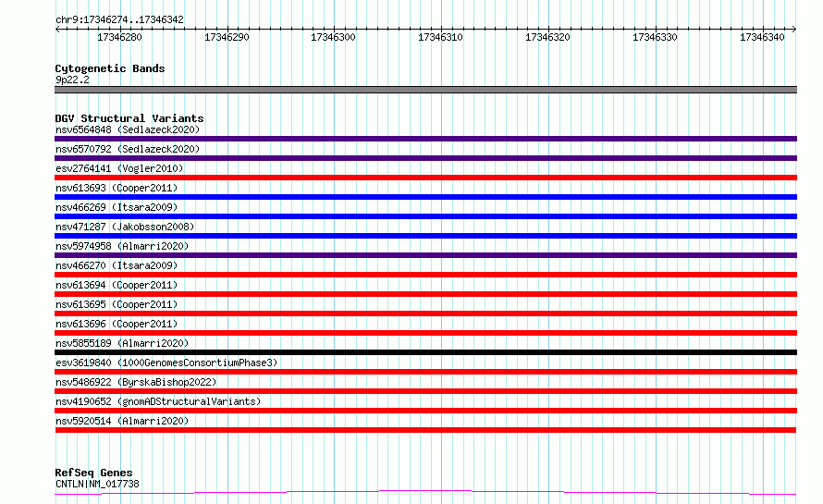Open variant nsv471287 (Jakobsson2008) label
This screenshot has height=504, width=823.
pyautogui.click(x=125, y=227)
